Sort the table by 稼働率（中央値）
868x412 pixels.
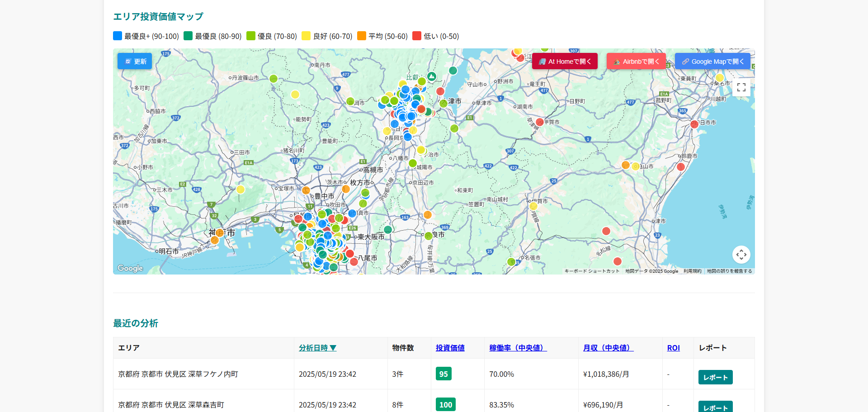tap(518, 348)
